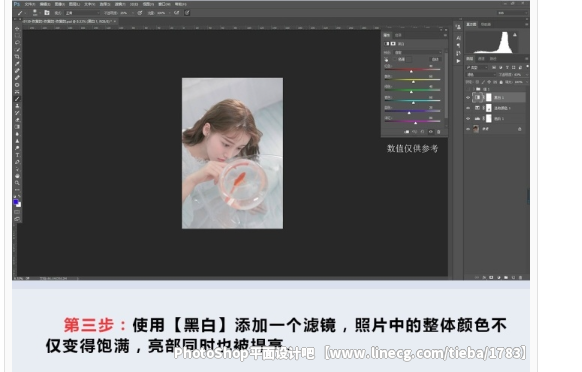Open the layer filter type dropdown
582x372 pixels.
point(477,68)
